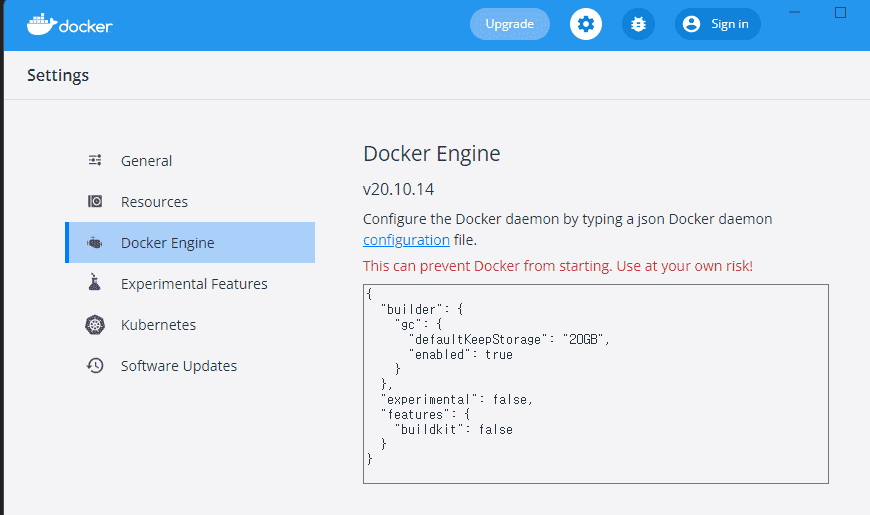Click the Upgrade button

point(509,24)
